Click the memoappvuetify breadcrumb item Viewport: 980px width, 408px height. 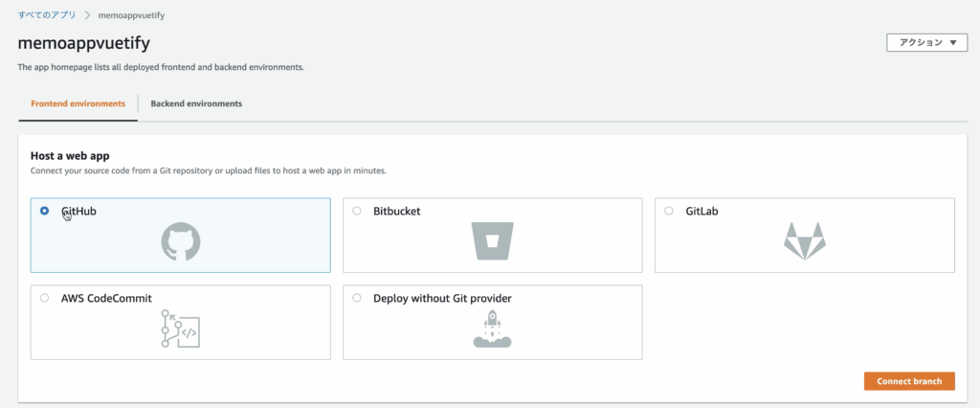(x=131, y=14)
